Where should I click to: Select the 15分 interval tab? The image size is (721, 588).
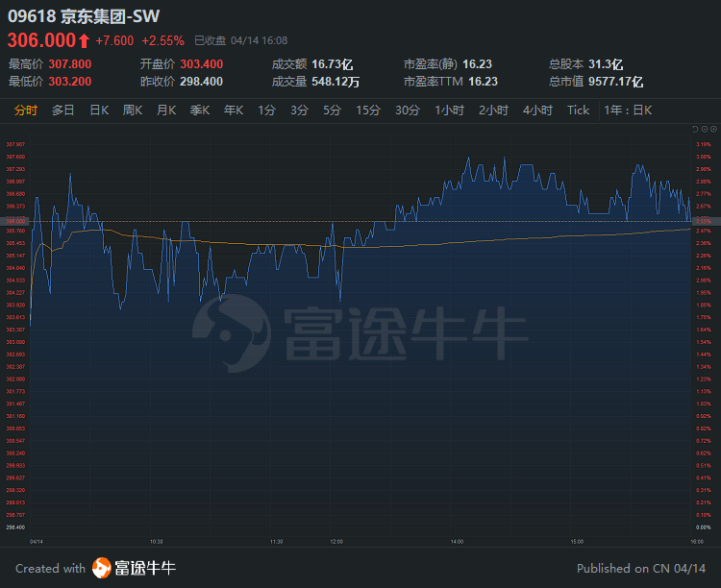click(368, 110)
